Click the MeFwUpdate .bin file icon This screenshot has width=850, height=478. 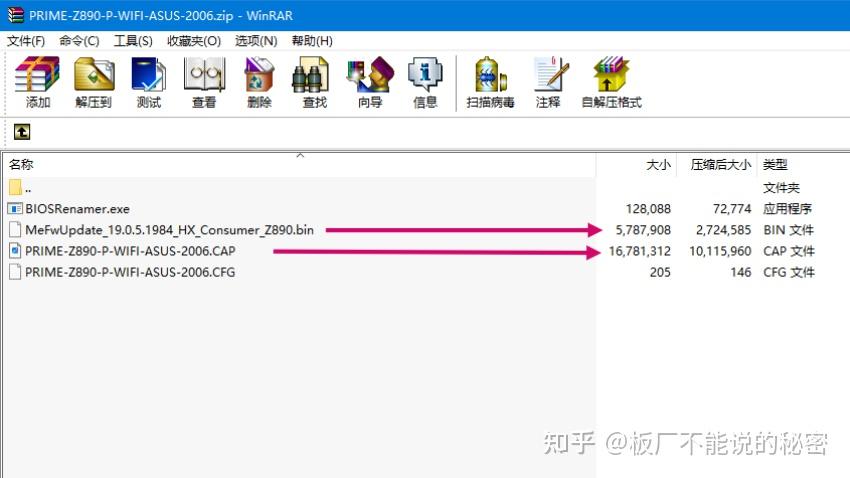point(15,230)
